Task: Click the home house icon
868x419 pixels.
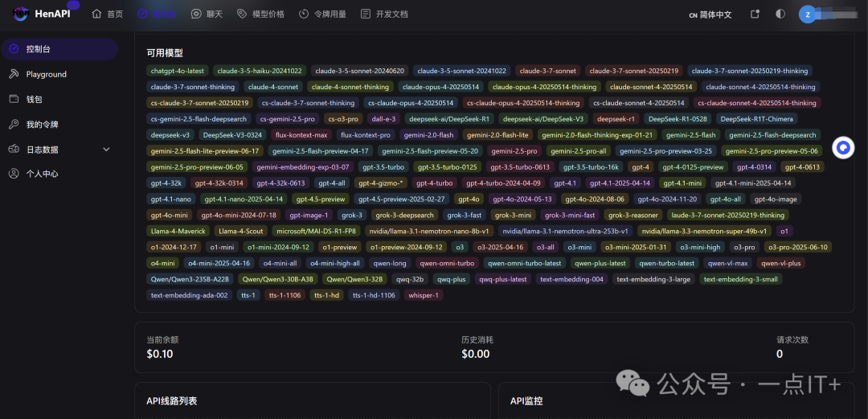Action: click(x=97, y=14)
